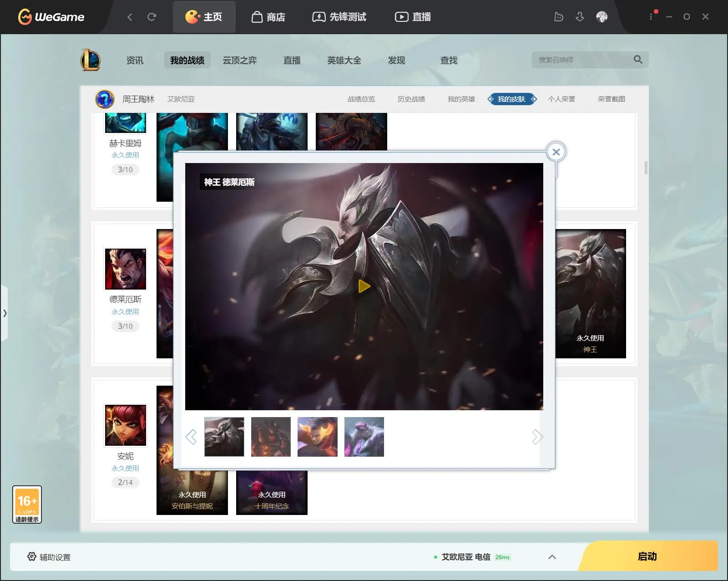The image size is (728, 581).
Task: Open the 查找 menu item
Action: tap(449, 60)
